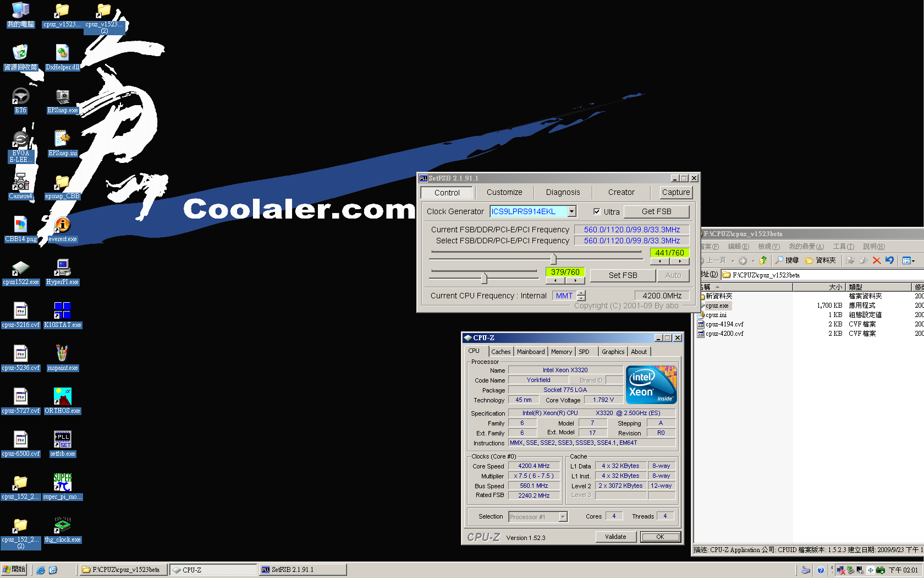Select the mspaint.exe desktop shortcut
The height and width of the screenshot is (578, 924).
63,359
